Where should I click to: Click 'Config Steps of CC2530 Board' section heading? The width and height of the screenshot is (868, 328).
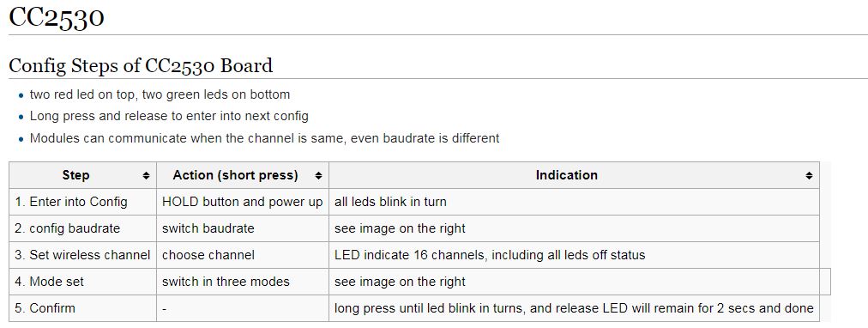coord(142,66)
